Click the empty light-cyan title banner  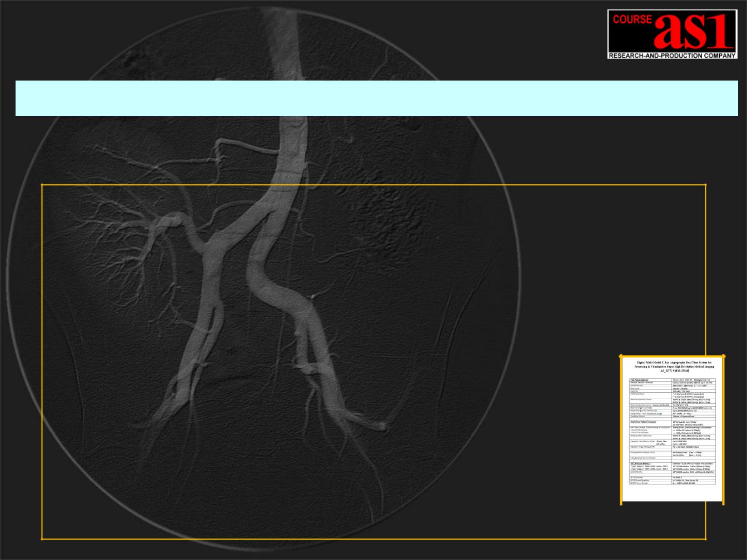pos(376,98)
